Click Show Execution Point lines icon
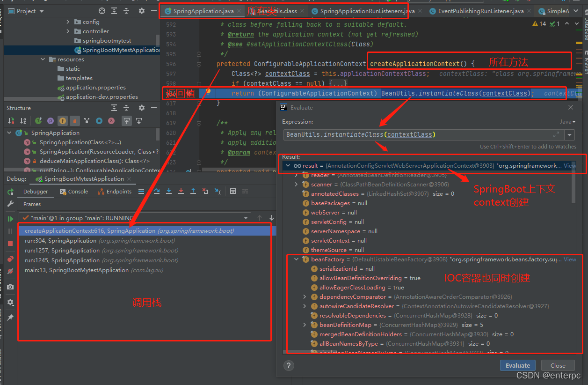Screen dimensions: 588x385 pyautogui.click(x=141, y=191)
